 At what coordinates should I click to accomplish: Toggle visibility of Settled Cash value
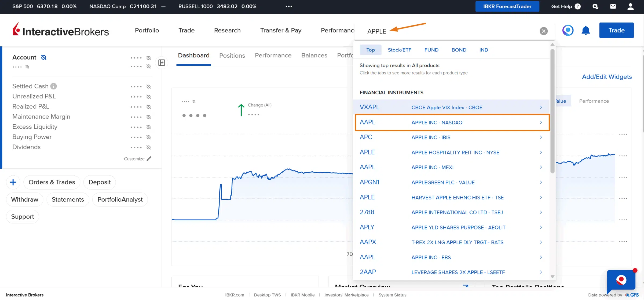149,87
